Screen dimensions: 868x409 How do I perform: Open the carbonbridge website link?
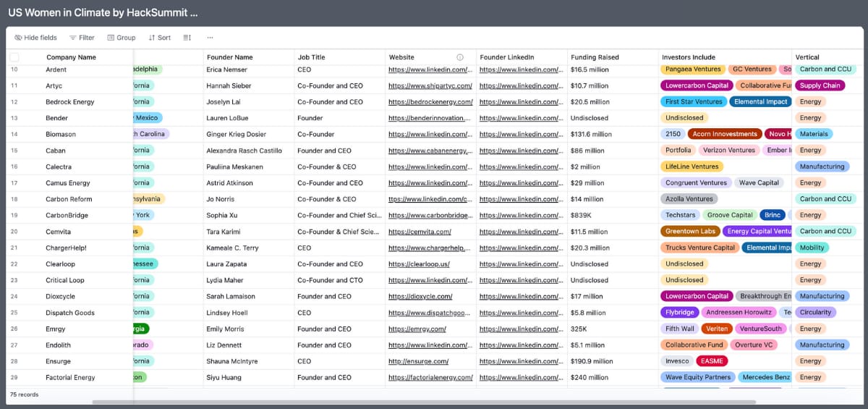coord(430,215)
